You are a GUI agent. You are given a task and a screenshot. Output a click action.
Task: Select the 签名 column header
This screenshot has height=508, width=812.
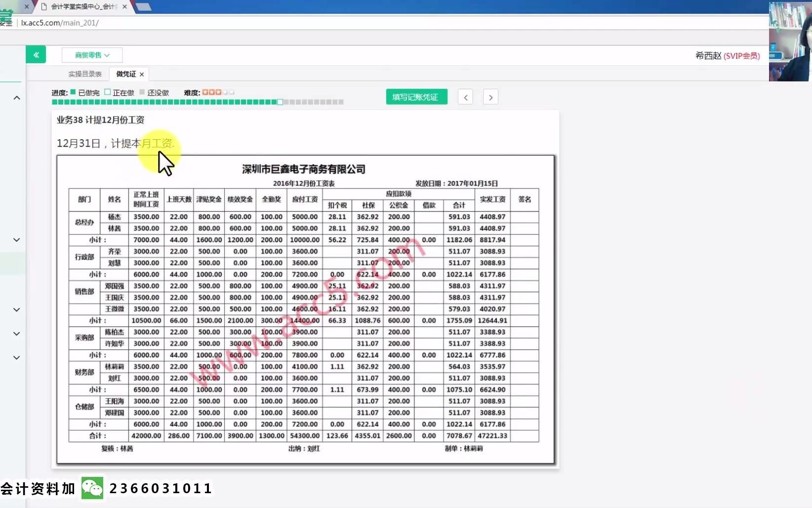(525, 200)
